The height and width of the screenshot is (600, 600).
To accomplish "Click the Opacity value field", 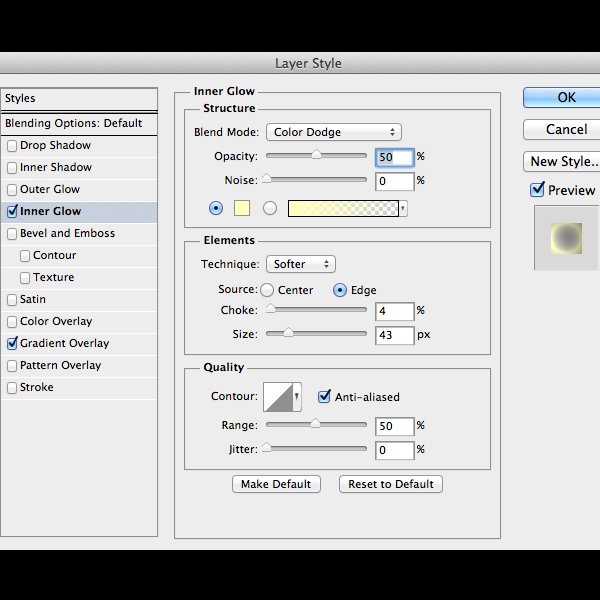I will pyautogui.click(x=395, y=157).
